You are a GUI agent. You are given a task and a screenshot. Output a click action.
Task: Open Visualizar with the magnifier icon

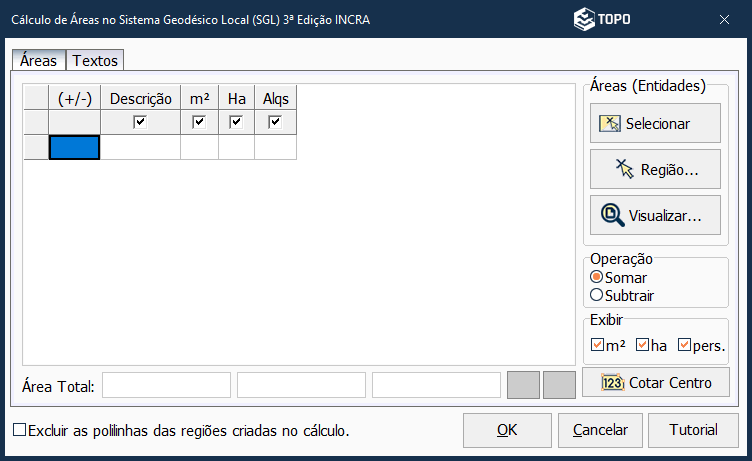pyautogui.click(x=612, y=215)
